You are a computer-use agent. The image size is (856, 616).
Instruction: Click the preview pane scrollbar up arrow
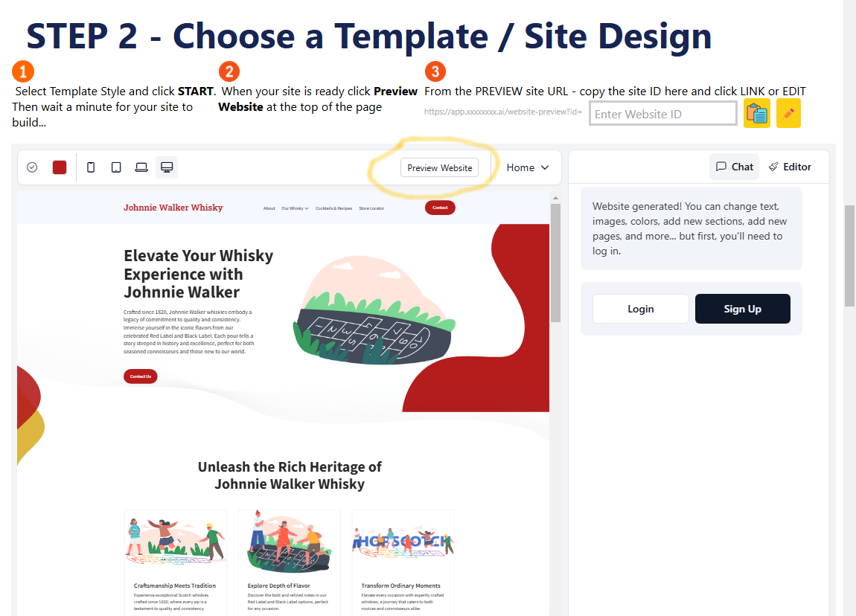[x=555, y=198]
